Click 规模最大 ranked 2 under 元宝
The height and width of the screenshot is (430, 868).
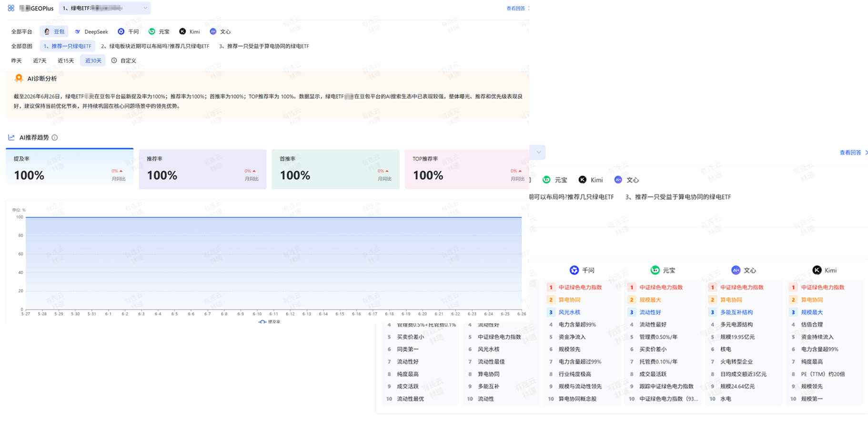[x=650, y=300]
